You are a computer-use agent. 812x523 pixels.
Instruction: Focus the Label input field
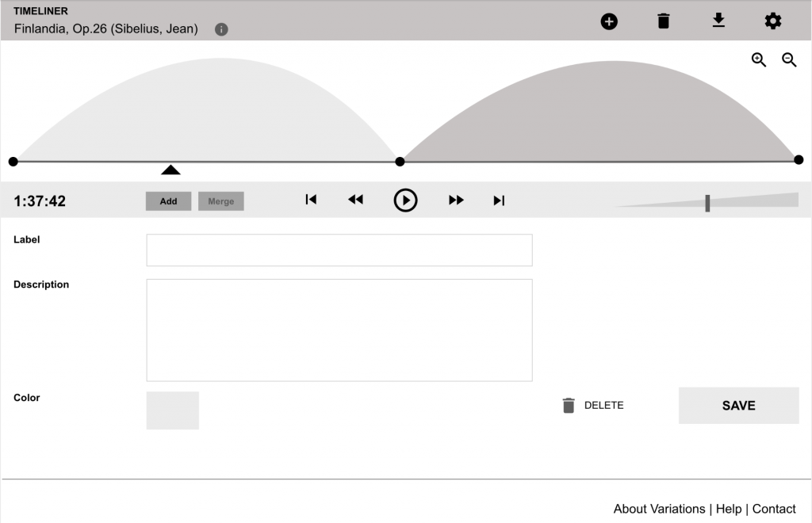click(339, 250)
